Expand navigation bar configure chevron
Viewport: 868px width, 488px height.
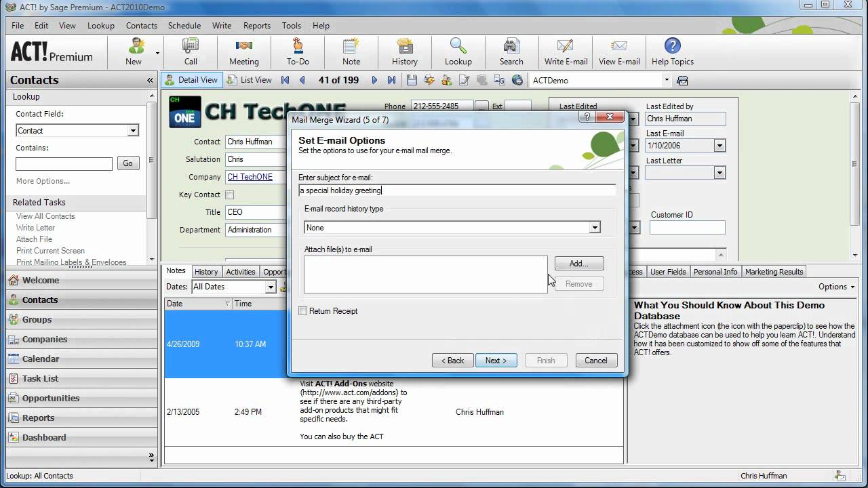pyautogui.click(x=151, y=456)
